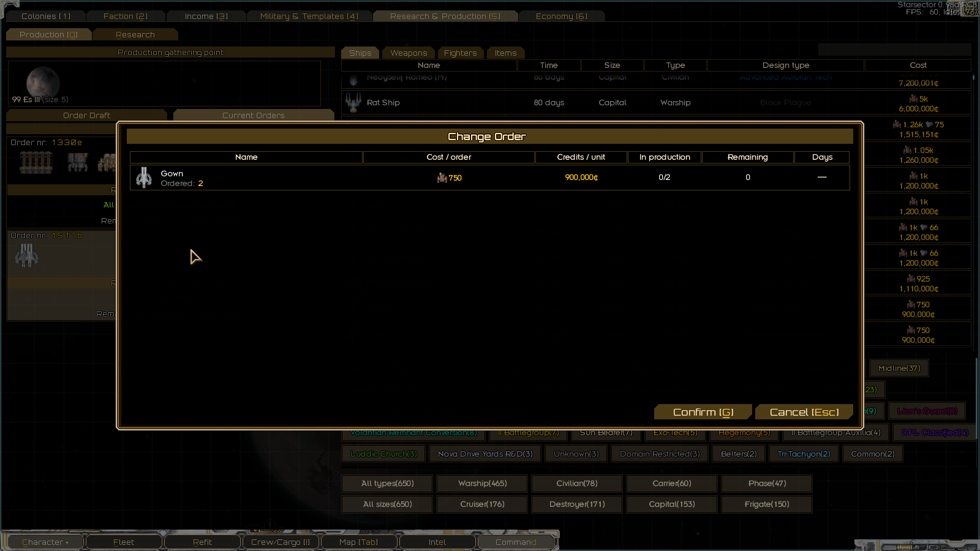Cancel the Change Order dialog
The image size is (980, 551).
tap(804, 412)
